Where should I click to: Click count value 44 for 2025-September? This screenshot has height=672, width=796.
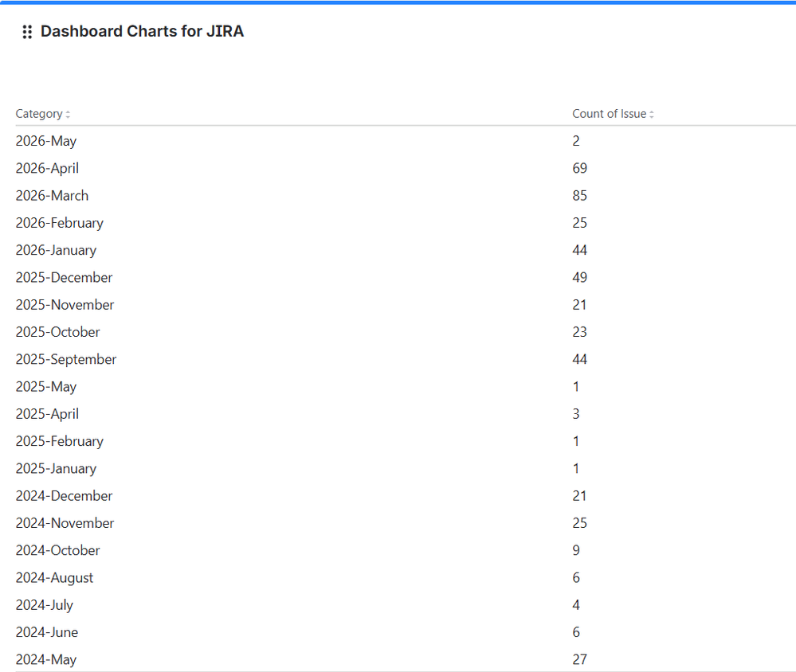(580, 360)
